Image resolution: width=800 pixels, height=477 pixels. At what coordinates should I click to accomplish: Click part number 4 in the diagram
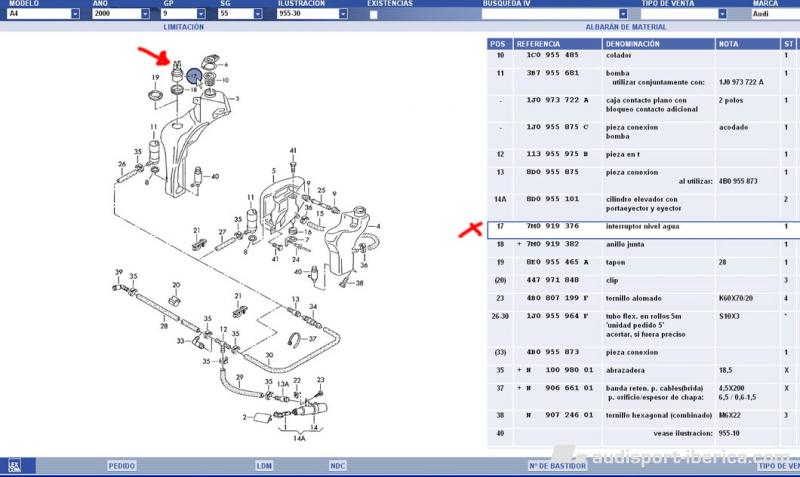pos(378,226)
